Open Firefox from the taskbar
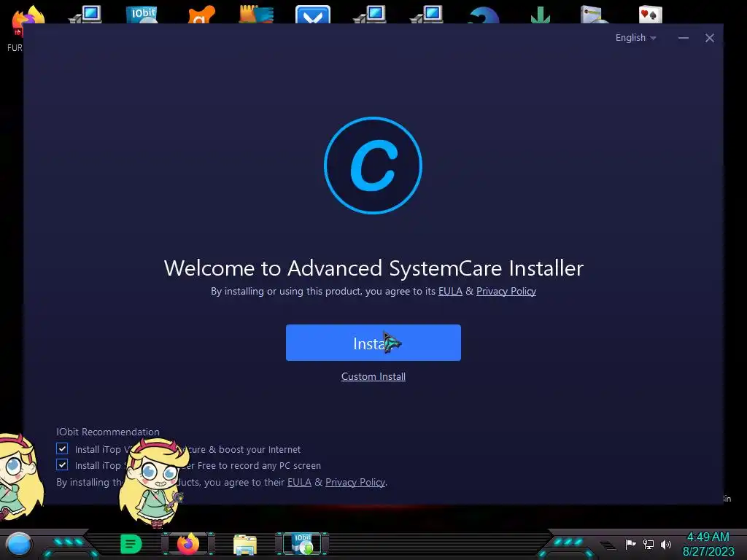Image resolution: width=747 pixels, height=560 pixels. tap(188, 544)
